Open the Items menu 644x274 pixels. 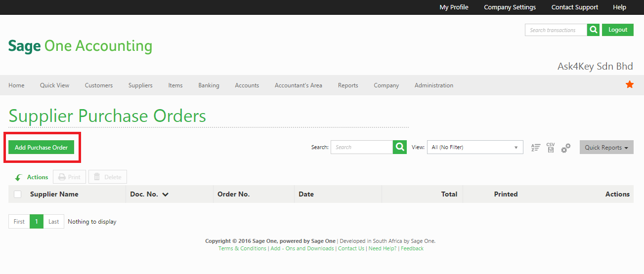175,85
